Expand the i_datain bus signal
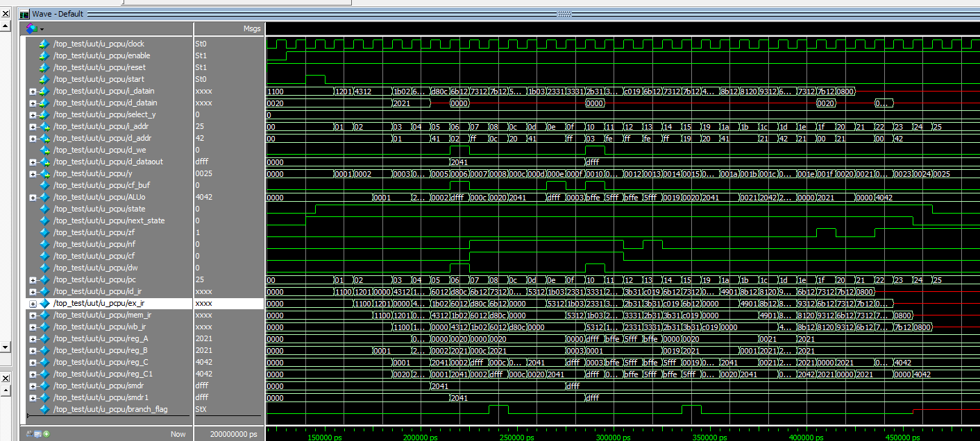The width and height of the screenshot is (980, 441). [33, 91]
